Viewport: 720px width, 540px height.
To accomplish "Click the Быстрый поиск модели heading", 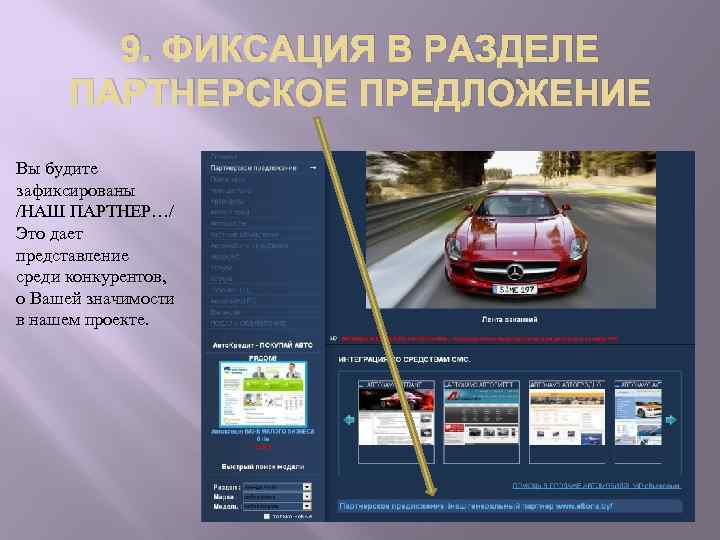I will [x=263, y=467].
